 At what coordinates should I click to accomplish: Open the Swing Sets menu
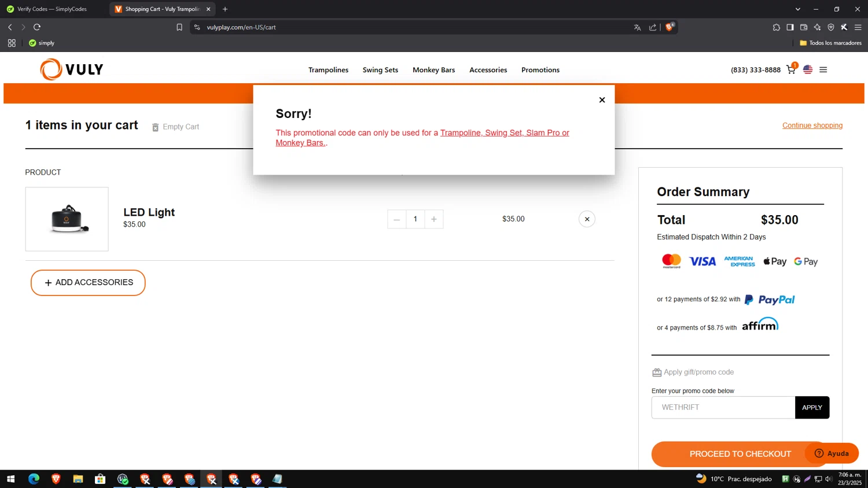click(380, 70)
